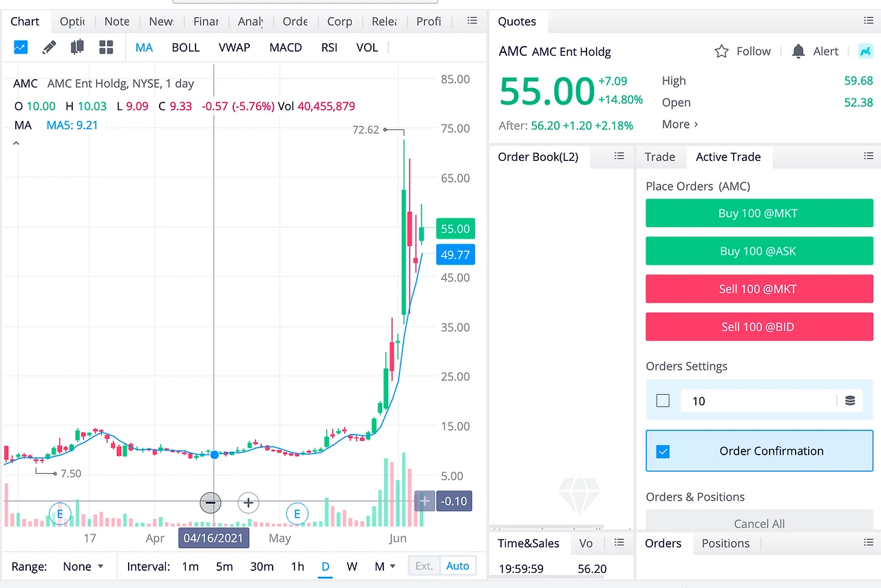Tick the checkbox beside quantity 10
The image size is (881, 588).
tap(663, 400)
